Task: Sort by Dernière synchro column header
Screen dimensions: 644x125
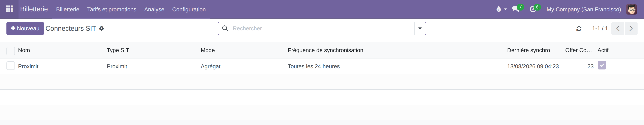Action: point(528,50)
